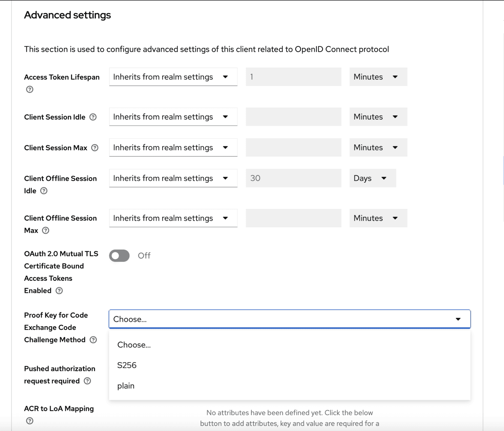Click the ACR to LoA Mapping help icon
The width and height of the screenshot is (504, 431).
[30, 421]
